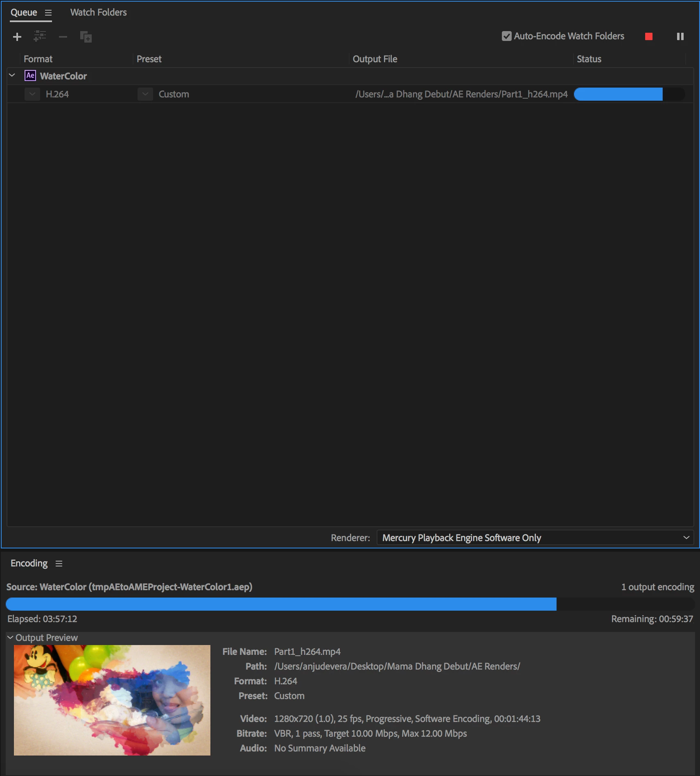Screen dimensions: 700x776
Task: Click the output preview thumbnail
Action: point(112,700)
